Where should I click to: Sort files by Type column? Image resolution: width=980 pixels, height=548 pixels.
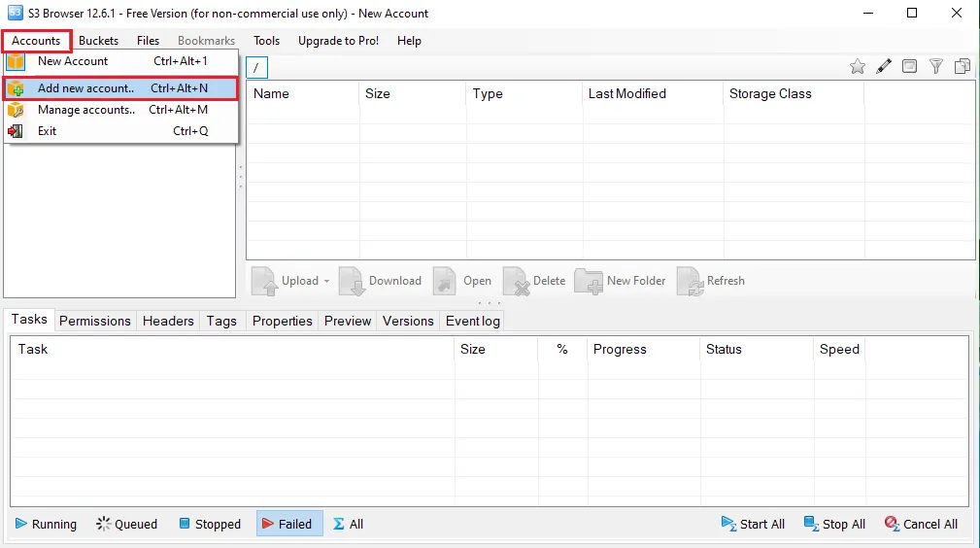[524, 94]
